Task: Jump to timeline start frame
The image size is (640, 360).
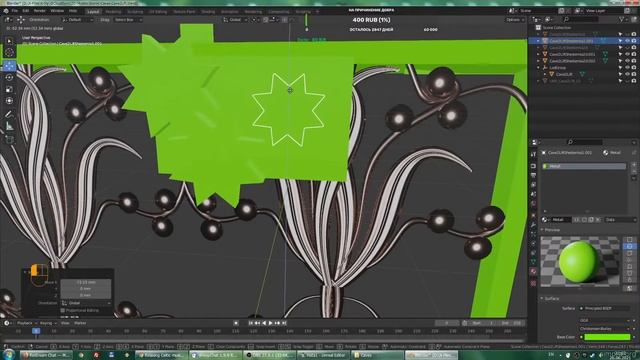Action: click(251, 323)
